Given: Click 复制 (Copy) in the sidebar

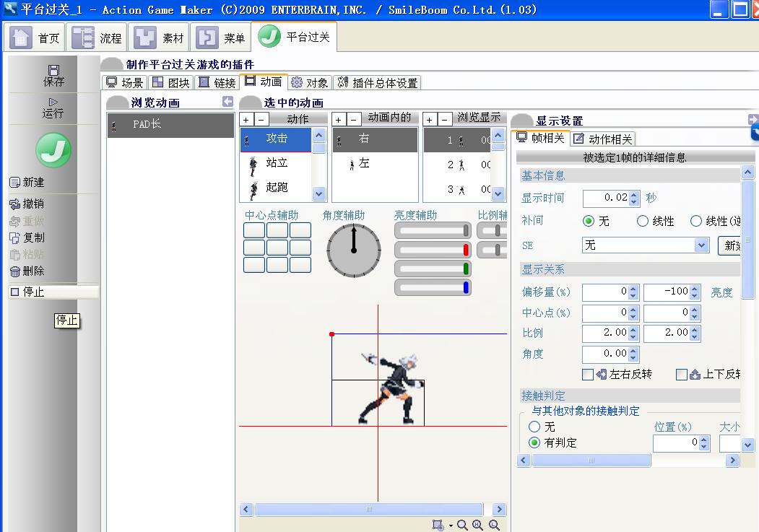Looking at the screenshot, I should (27, 237).
